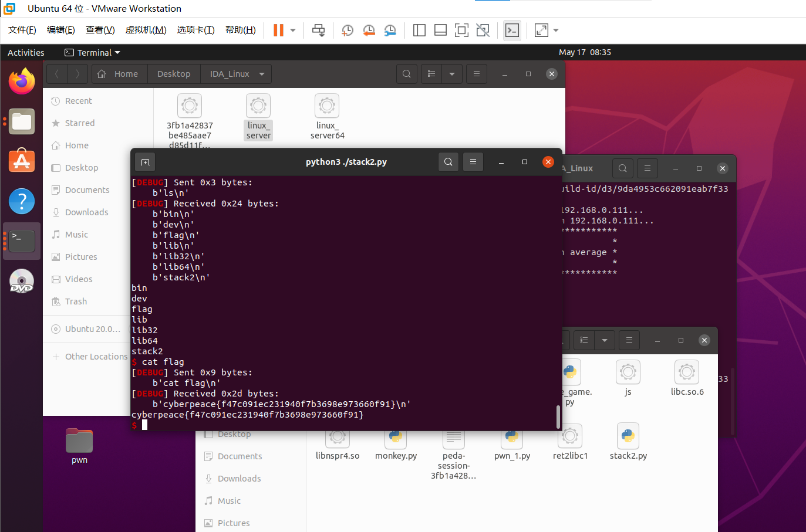Go back in IDA_Linux file manager
Viewport: 806px width, 532px height.
tap(57, 74)
